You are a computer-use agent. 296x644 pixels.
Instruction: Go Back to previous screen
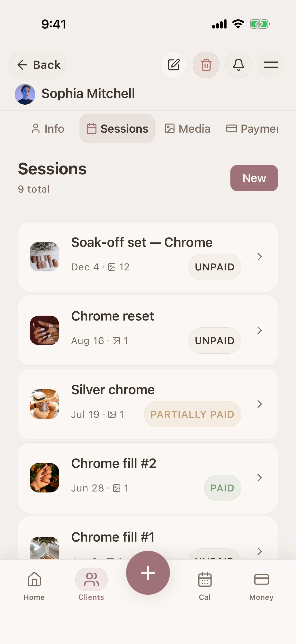pyautogui.click(x=38, y=65)
